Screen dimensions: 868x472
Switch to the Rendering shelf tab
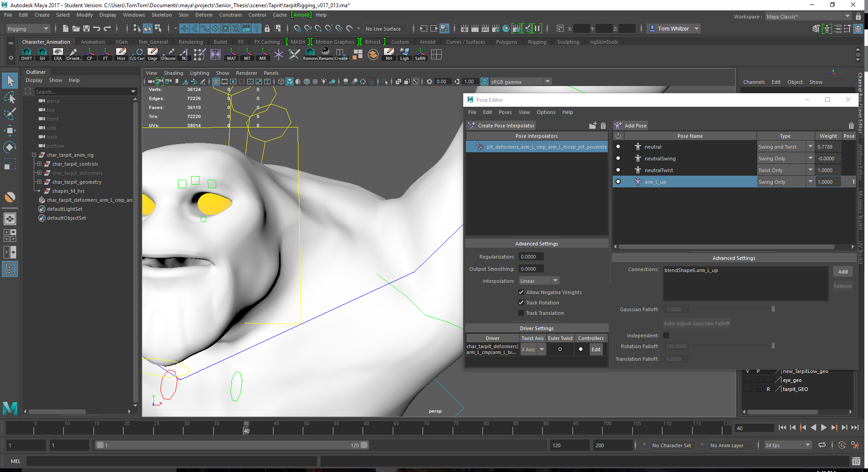pyautogui.click(x=191, y=41)
